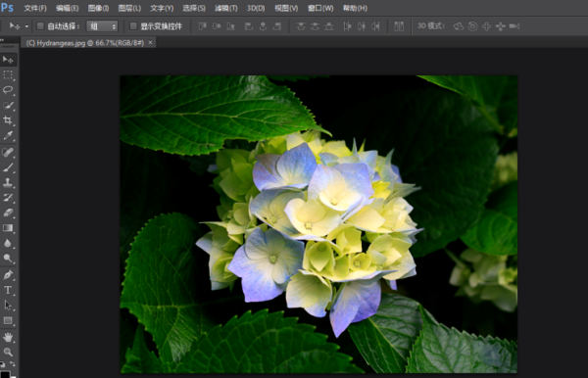588x378 pixels.
Task: Click the distribute bottom edges icon
Action: click(x=329, y=26)
